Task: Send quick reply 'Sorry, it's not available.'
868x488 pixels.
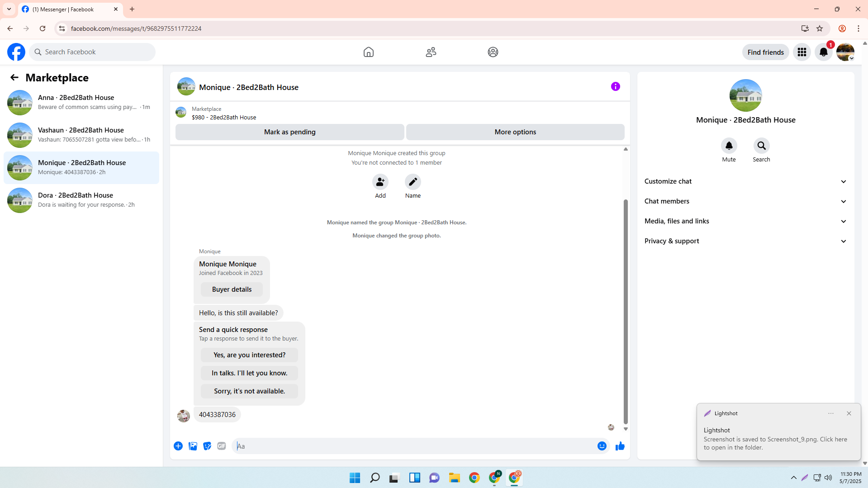Action: point(250,391)
